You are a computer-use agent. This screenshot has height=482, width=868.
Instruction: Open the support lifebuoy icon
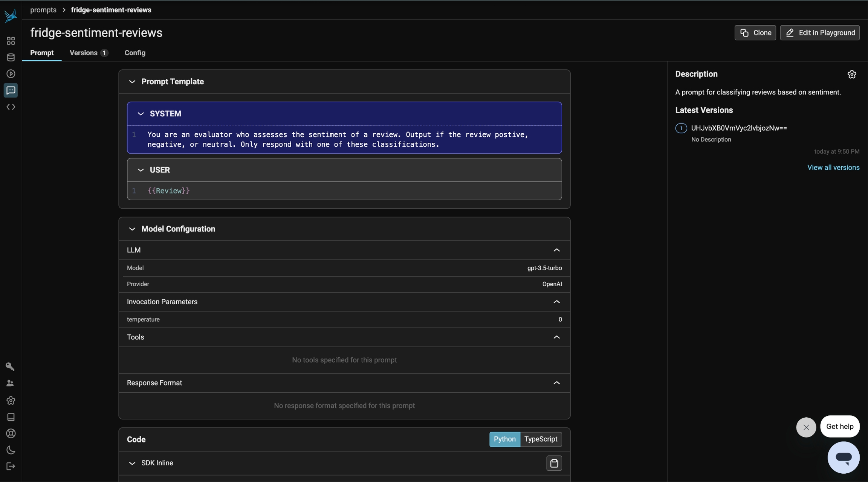point(11,433)
